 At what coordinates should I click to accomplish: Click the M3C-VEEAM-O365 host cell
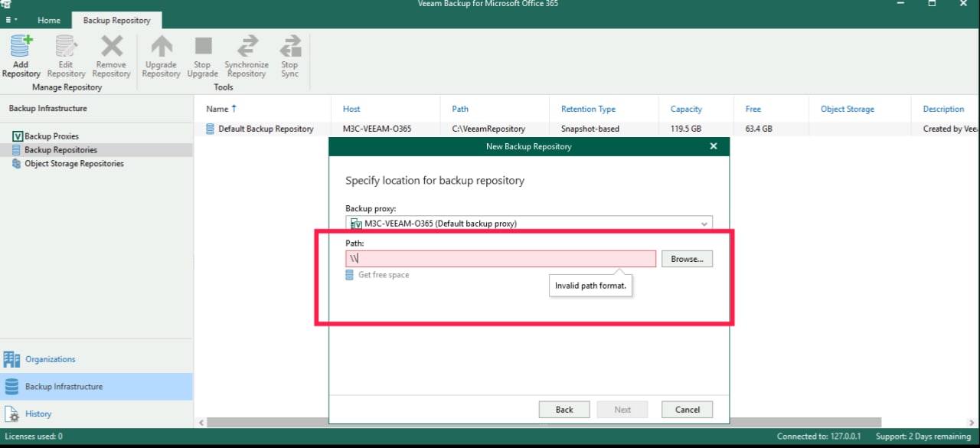click(x=377, y=129)
